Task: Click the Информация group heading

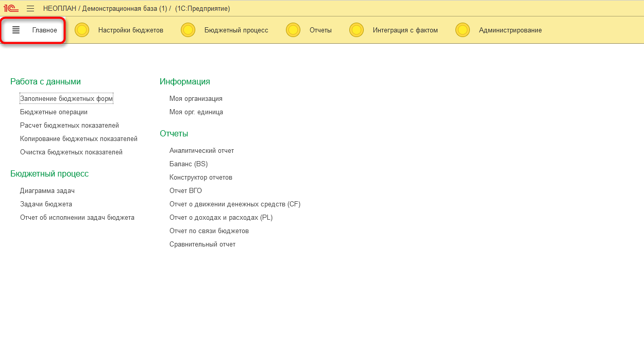Action: [x=185, y=81]
